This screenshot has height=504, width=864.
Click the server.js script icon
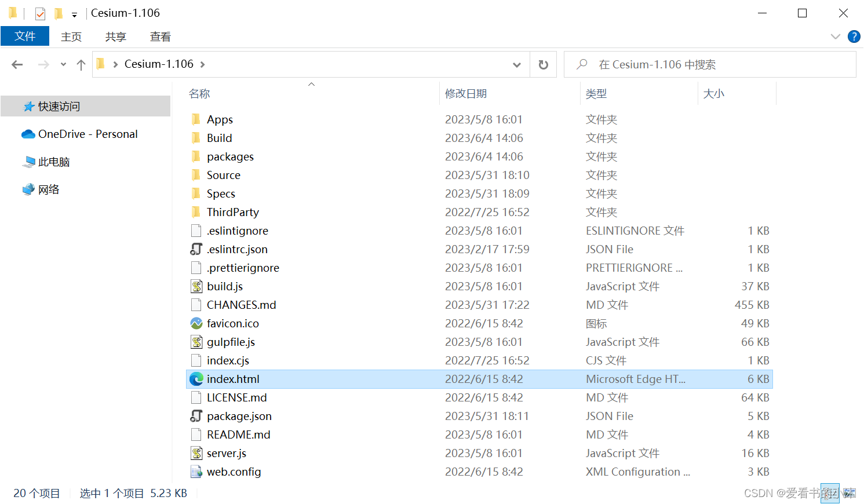point(196,453)
